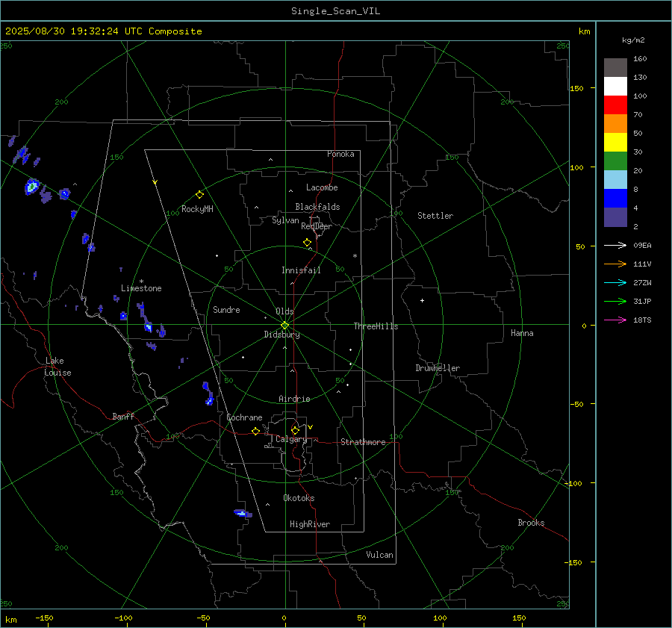Click the Innisfail city label

pos(301,270)
